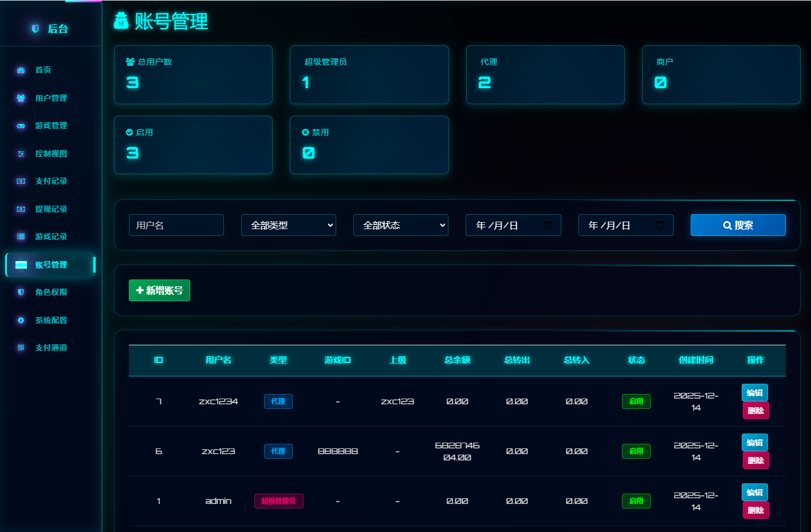The width and height of the screenshot is (811, 532).
Task: Click the 启用 status badge for zxc1234
Action: [636, 401]
